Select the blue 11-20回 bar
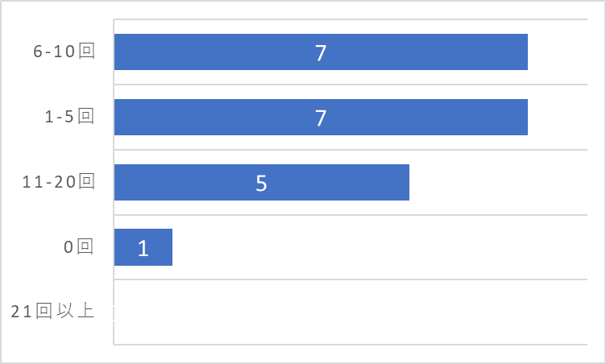 click(262, 182)
